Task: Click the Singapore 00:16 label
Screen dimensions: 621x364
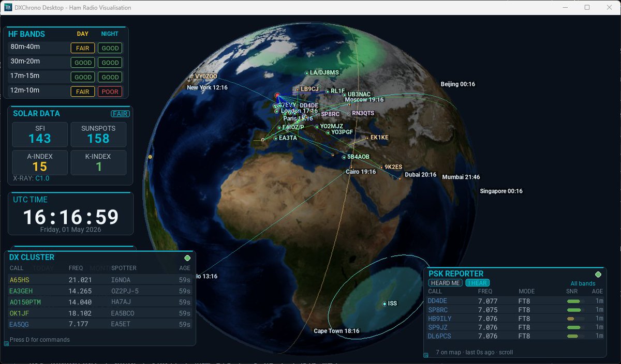Action: (501, 191)
